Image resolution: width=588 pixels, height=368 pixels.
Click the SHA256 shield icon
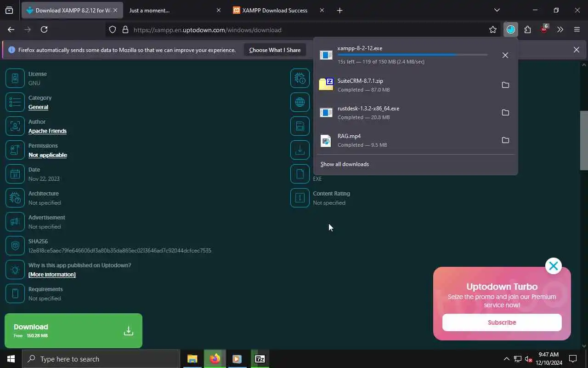tap(15, 246)
